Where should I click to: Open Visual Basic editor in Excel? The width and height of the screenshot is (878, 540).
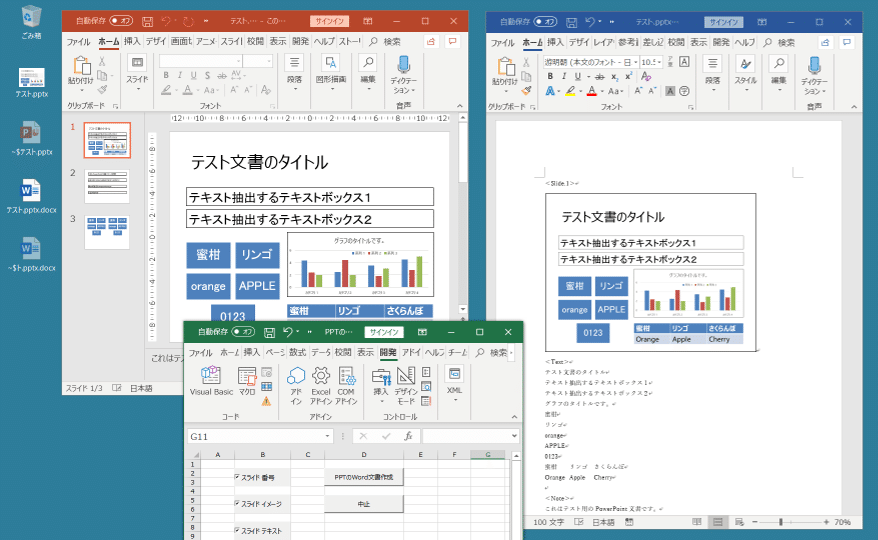pos(211,381)
